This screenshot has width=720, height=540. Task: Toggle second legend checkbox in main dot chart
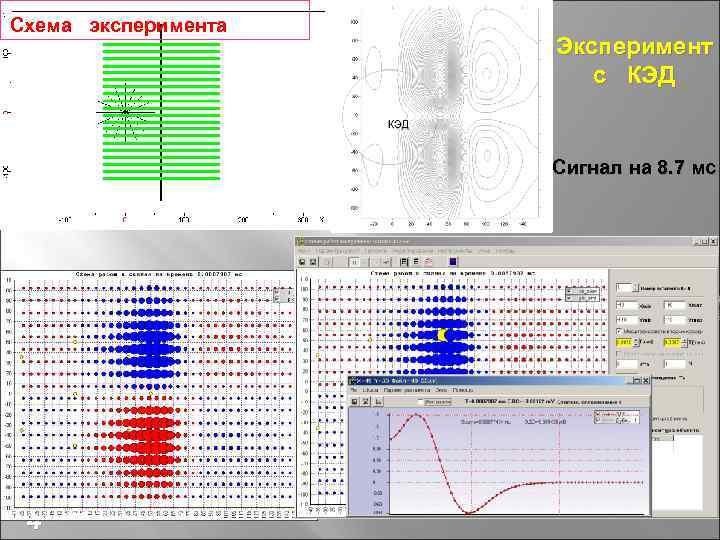pyautogui.click(x=569, y=298)
